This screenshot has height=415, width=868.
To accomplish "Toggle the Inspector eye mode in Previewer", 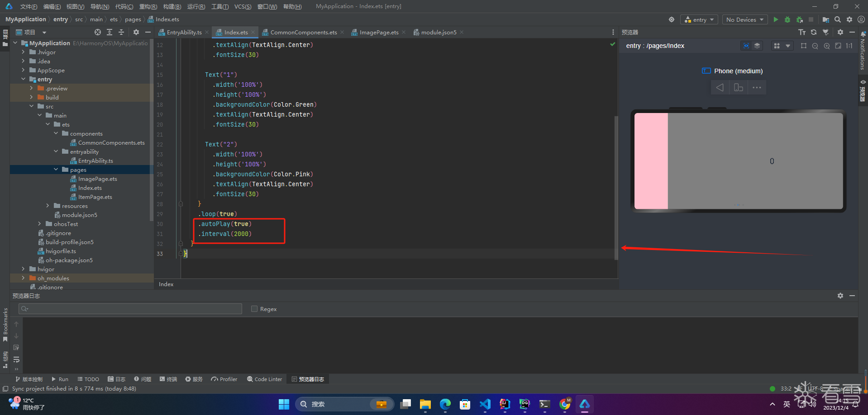I will pos(746,46).
